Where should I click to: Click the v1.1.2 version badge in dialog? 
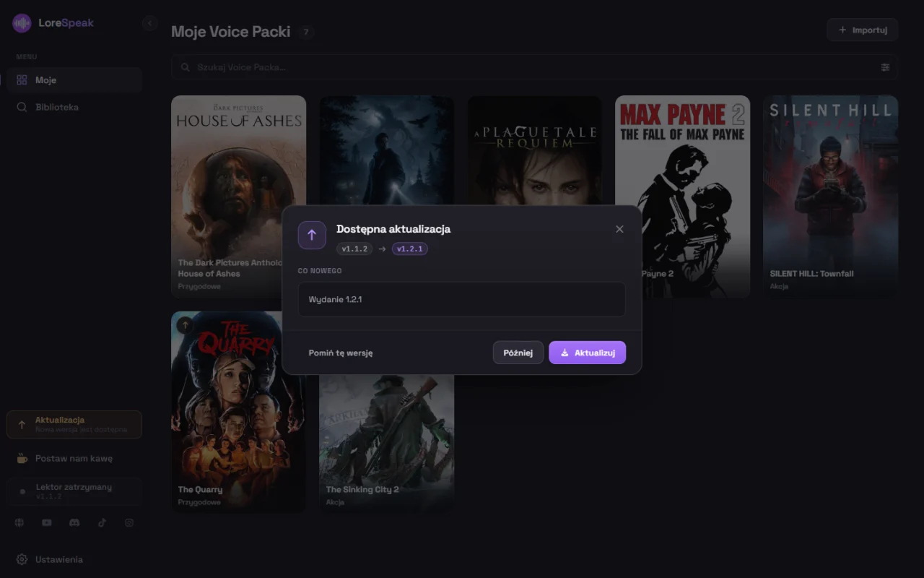[354, 249]
